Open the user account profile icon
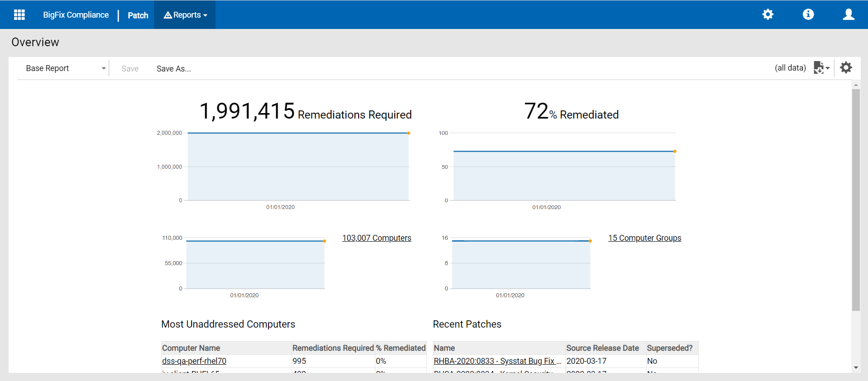The image size is (868, 381). (848, 14)
